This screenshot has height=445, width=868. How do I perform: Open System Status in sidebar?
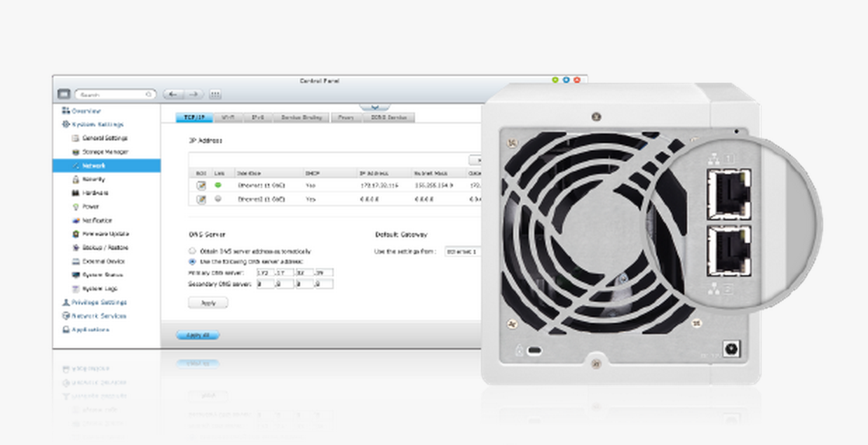click(97, 274)
